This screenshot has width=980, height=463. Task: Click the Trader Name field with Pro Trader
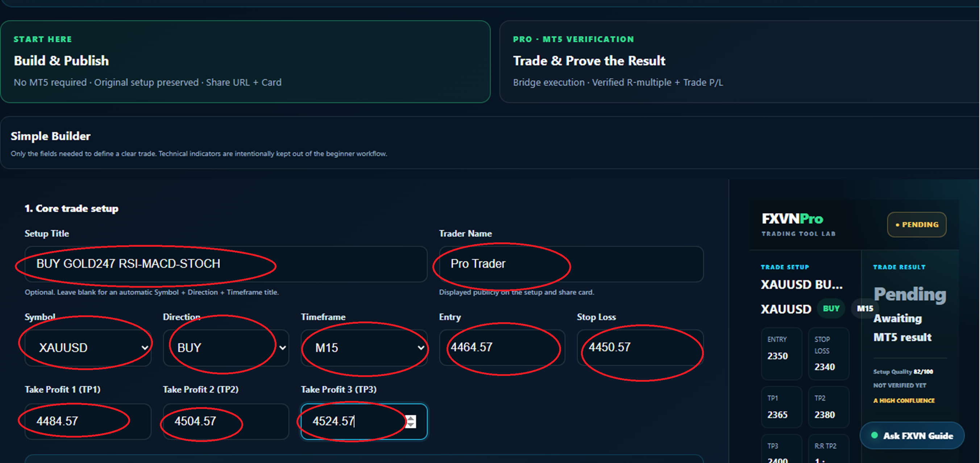click(571, 264)
